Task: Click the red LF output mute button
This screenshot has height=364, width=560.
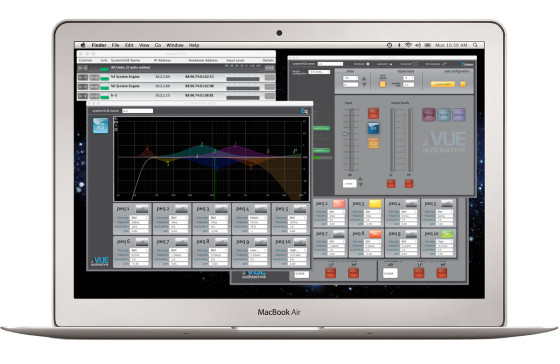Action: (391, 184)
